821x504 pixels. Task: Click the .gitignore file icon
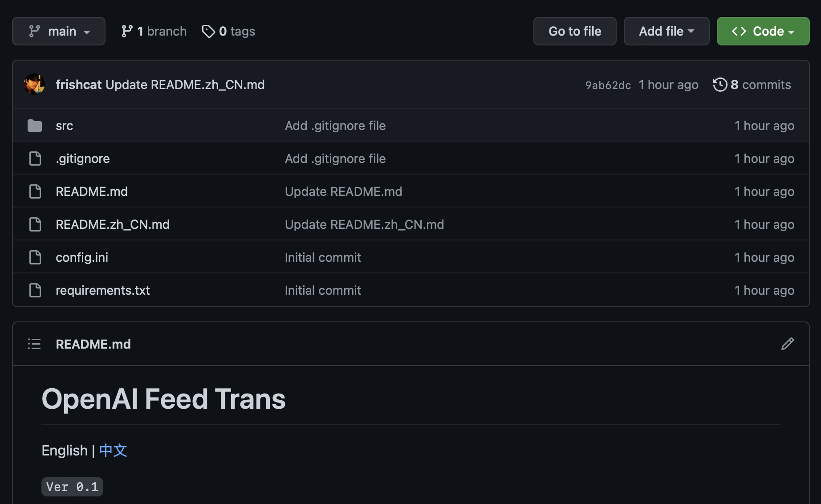35,159
